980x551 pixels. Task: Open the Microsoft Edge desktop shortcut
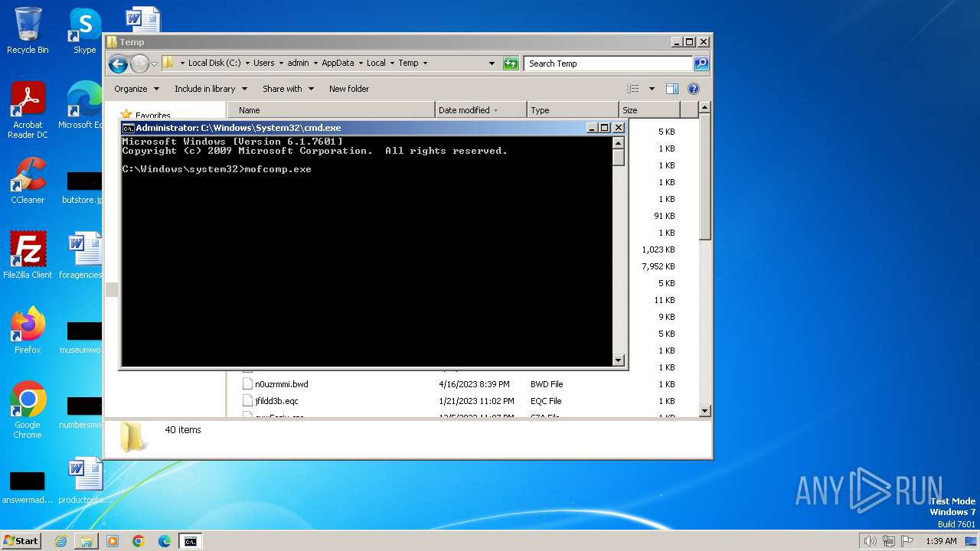pyautogui.click(x=83, y=106)
